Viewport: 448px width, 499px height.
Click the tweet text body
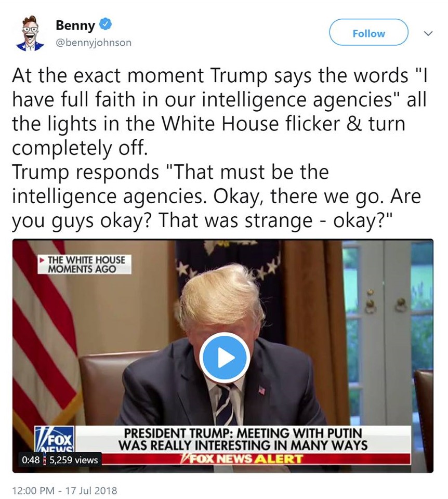click(x=219, y=148)
